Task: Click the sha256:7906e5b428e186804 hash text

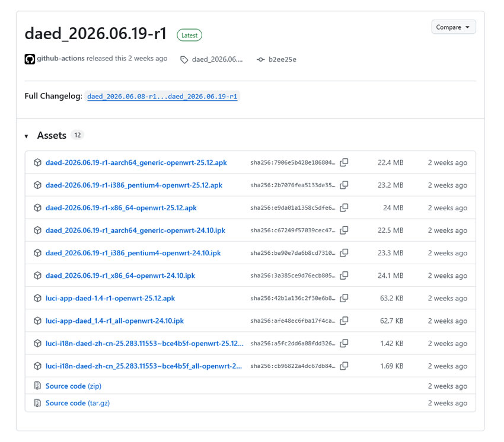Action: click(x=292, y=162)
